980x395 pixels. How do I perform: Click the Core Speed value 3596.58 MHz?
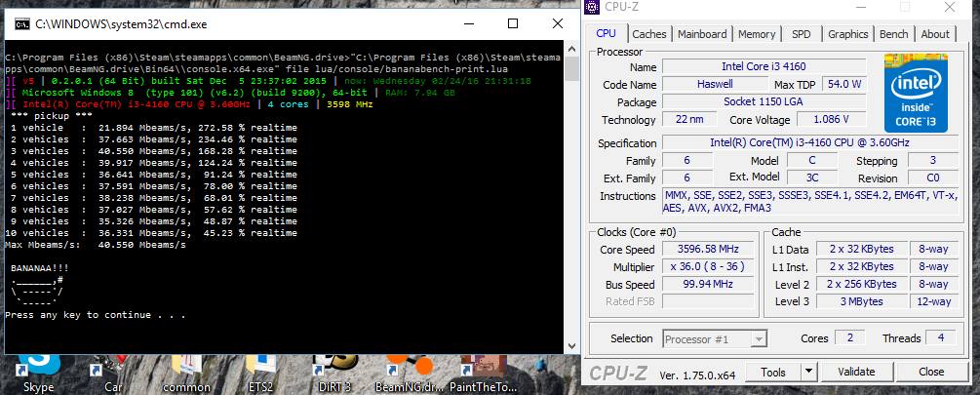(706, 250)
